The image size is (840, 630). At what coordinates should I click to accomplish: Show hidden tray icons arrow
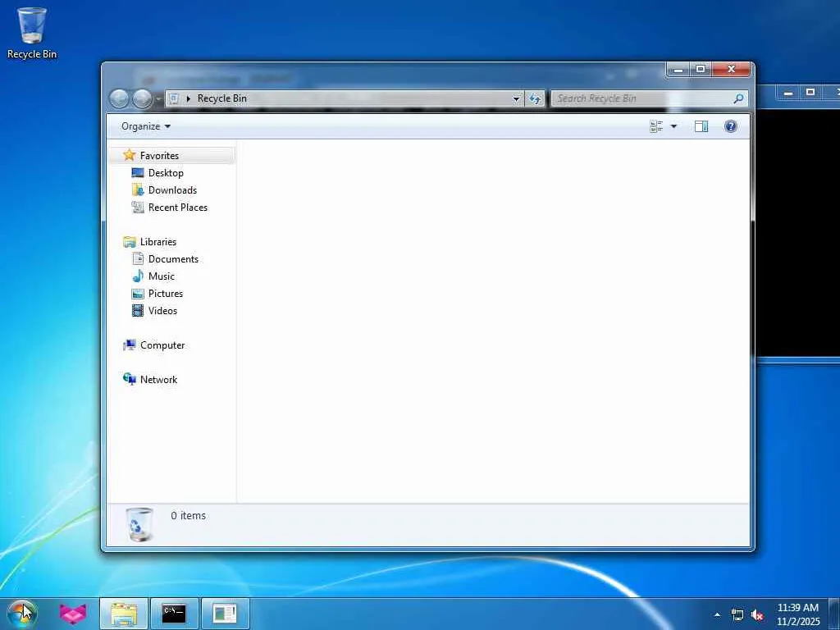pos(717,615)
